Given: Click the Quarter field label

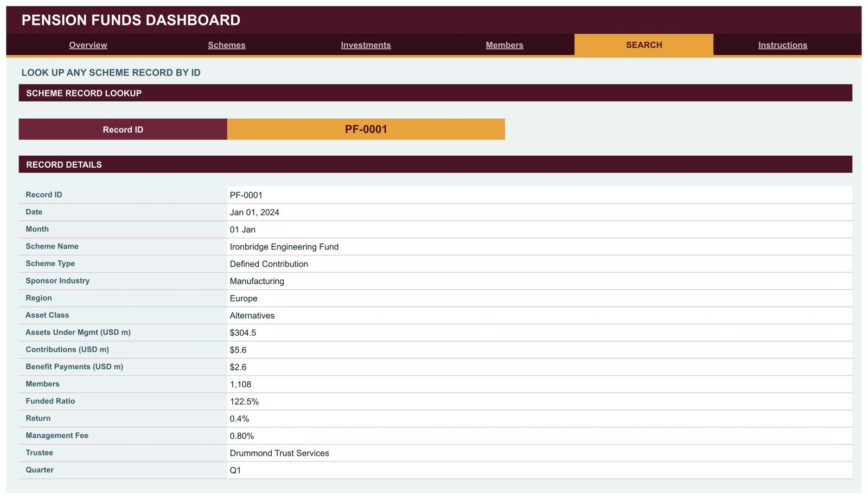Looking at the screenshot, I should coord(40,470).
